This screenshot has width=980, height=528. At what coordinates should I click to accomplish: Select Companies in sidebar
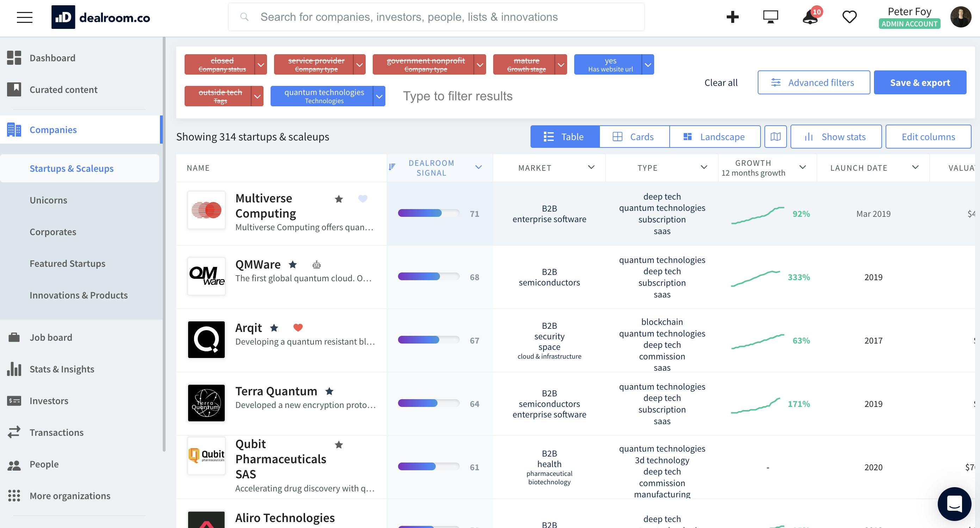(x=81, y=130)
